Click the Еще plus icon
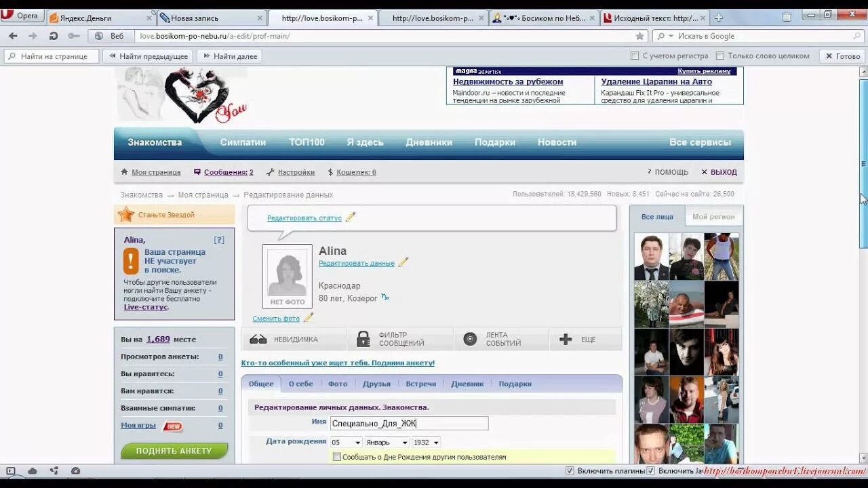Screen dimensions: 868x488 click(566, 340)
